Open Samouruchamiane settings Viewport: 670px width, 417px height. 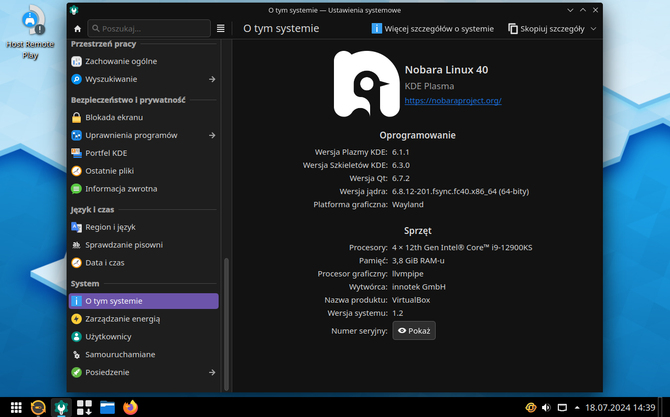144,355
